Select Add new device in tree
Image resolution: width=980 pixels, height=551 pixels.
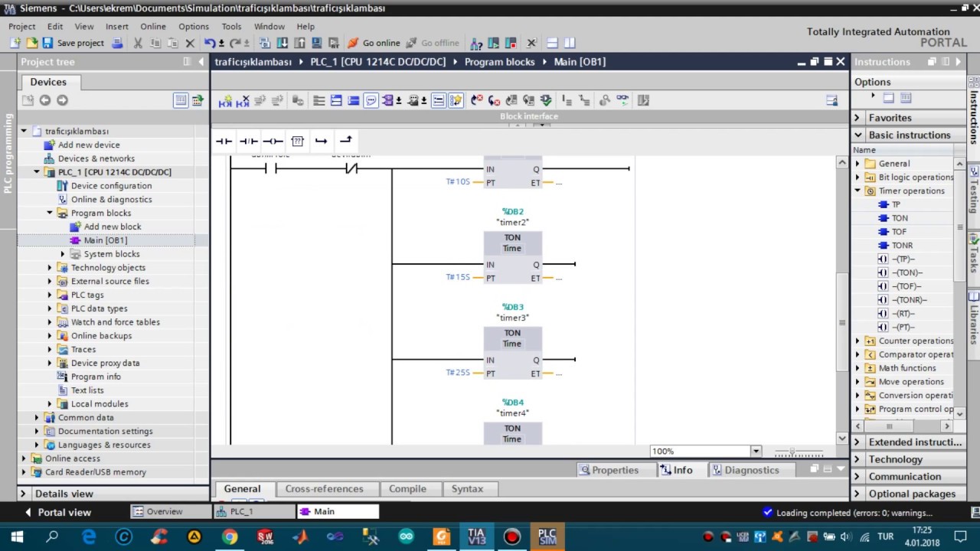89,145
